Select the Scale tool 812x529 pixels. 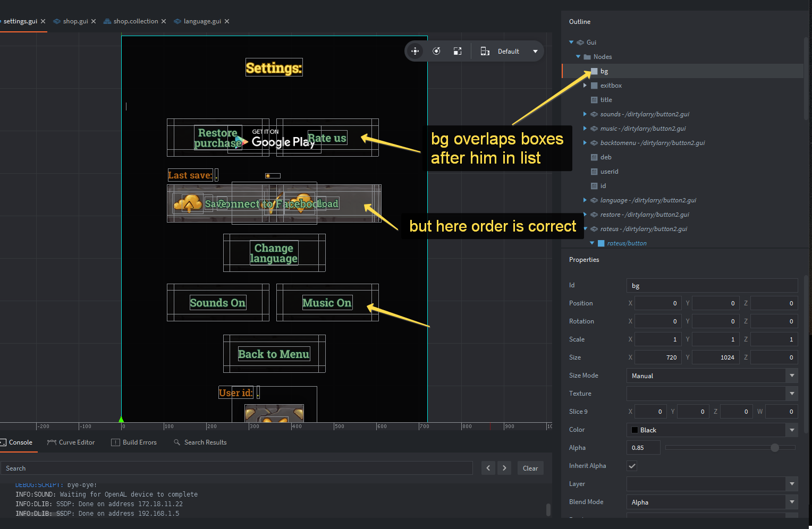pyautogui.click(x=457, y=51)
